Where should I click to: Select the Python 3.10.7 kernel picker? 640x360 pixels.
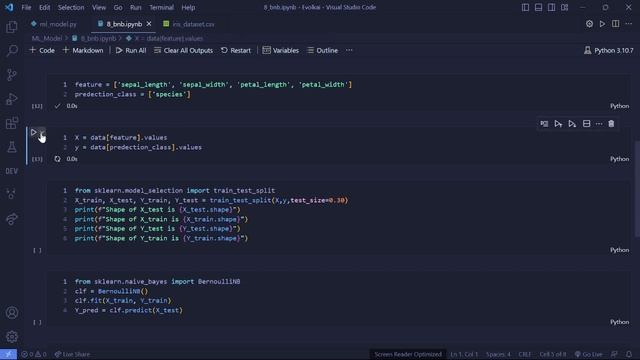608,51
